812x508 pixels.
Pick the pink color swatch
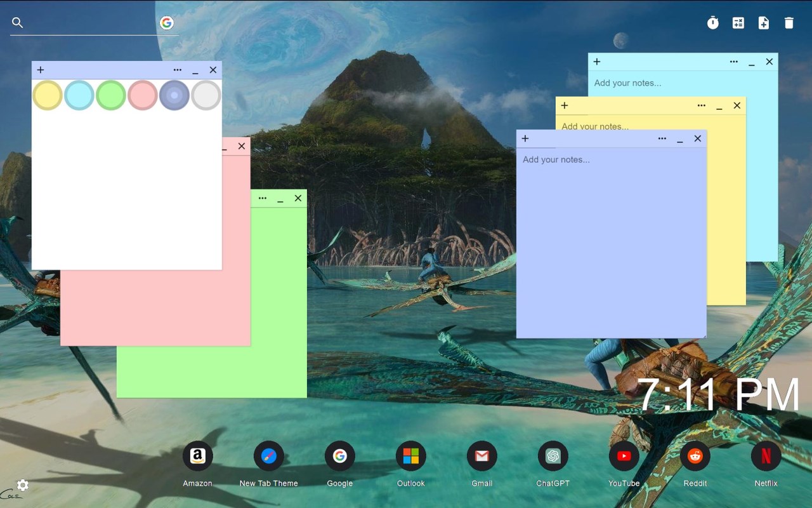pos(143,95)
